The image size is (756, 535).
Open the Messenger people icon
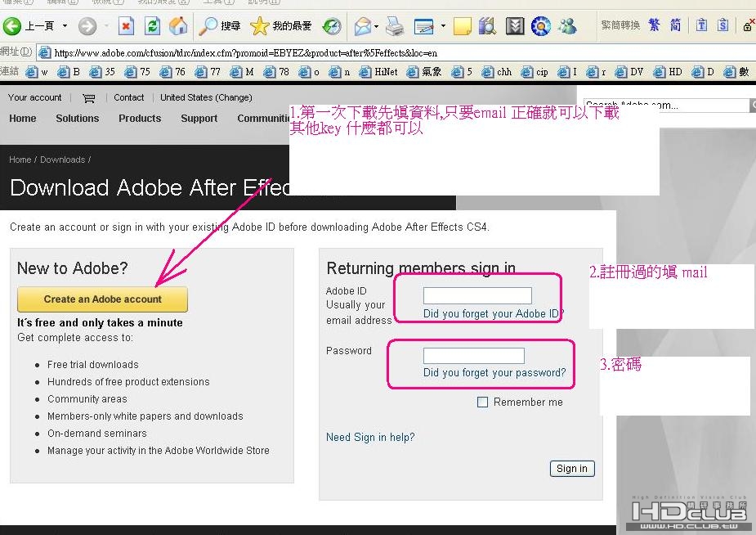[567, 26]
